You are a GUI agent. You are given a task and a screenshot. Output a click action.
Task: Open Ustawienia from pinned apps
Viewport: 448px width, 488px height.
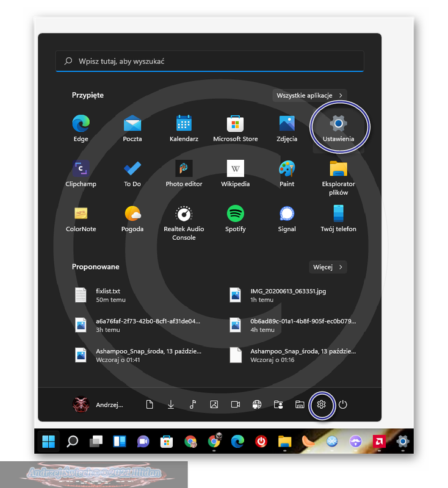coord(338,128)
